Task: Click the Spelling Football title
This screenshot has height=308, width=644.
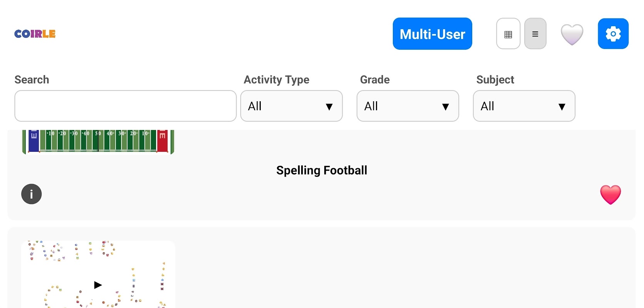Action: (x=322, y=170)
